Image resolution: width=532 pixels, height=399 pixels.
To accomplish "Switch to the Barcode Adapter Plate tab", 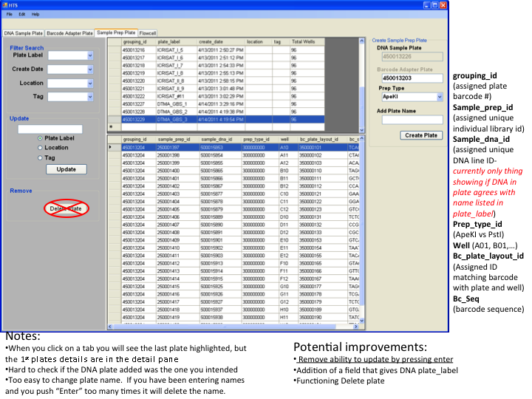I will click(x=69, y=33).
